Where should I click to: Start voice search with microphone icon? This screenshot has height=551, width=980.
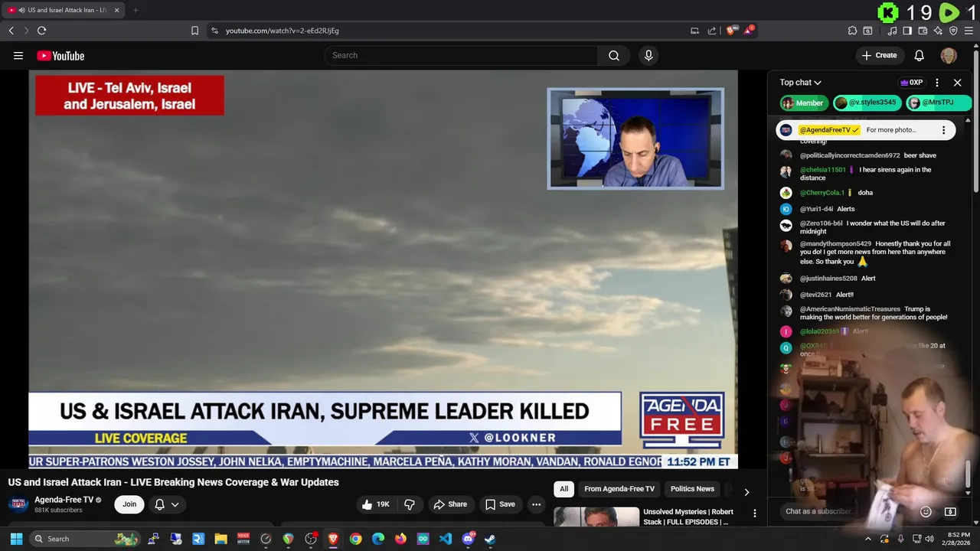(648, 55)
